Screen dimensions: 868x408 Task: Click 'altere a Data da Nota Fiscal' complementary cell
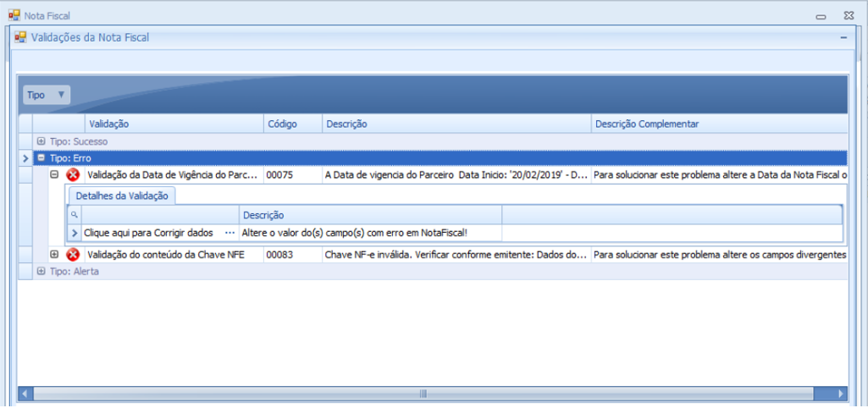[x=720, y=175]
